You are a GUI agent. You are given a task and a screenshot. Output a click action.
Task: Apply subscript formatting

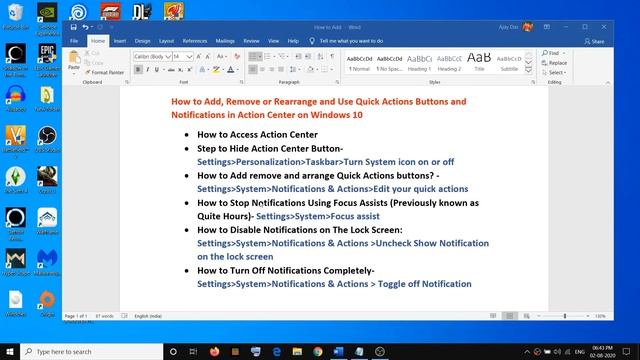tap(180, 70)
